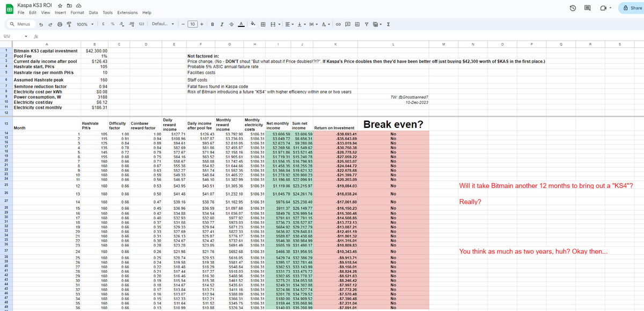Select the 'Break even?' heading cell

pyautogui.click(x=393, y=124)
